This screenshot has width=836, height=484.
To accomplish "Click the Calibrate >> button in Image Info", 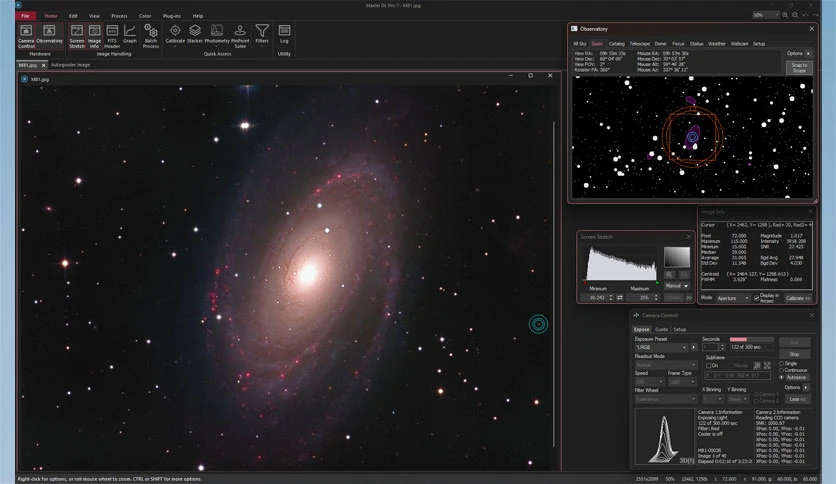I will (x=797, y=298).
